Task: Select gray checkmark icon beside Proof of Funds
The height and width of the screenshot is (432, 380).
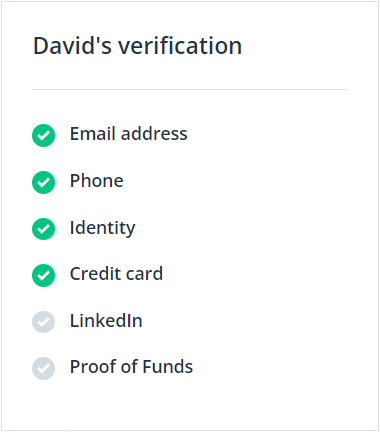Action: tap(43, 368)
